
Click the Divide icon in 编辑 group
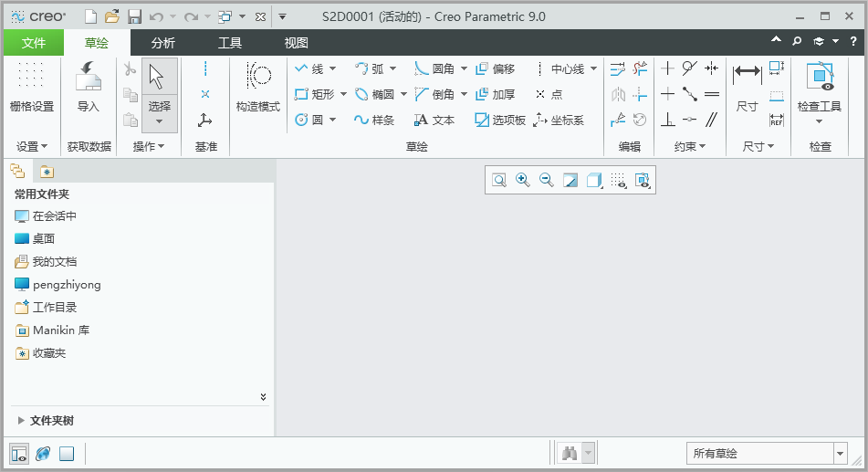pos(618,120)
